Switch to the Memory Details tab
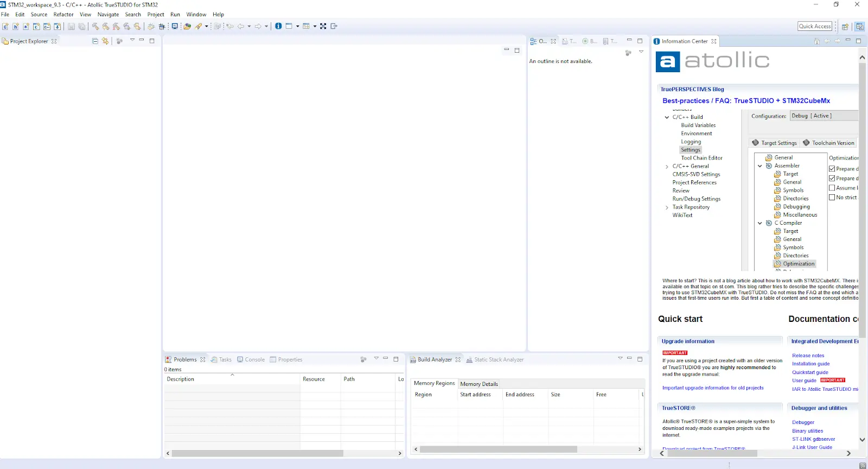Screen dimensions: 868x469 point(479,384)
